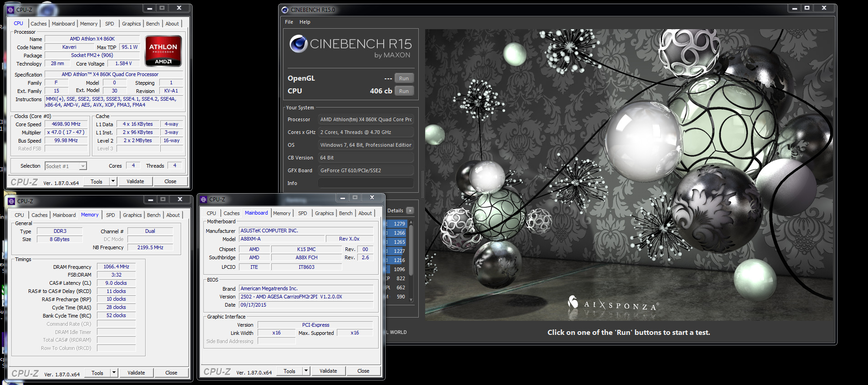The height and width of the screenshot is (385, 868).
Task: Expand Tools arrow in the Memory tab window
Action: (114, 373)
